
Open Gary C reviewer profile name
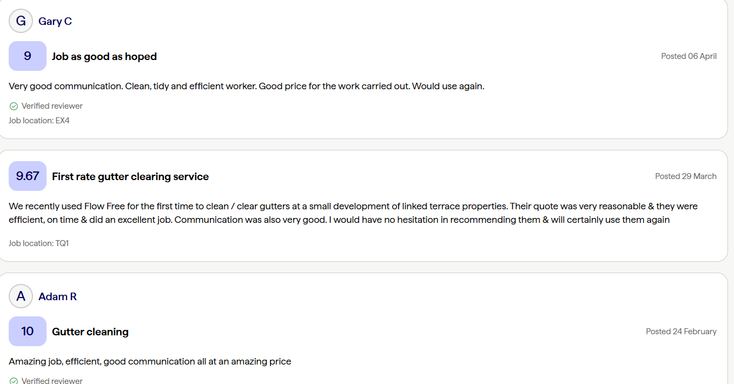click(55, 21)
